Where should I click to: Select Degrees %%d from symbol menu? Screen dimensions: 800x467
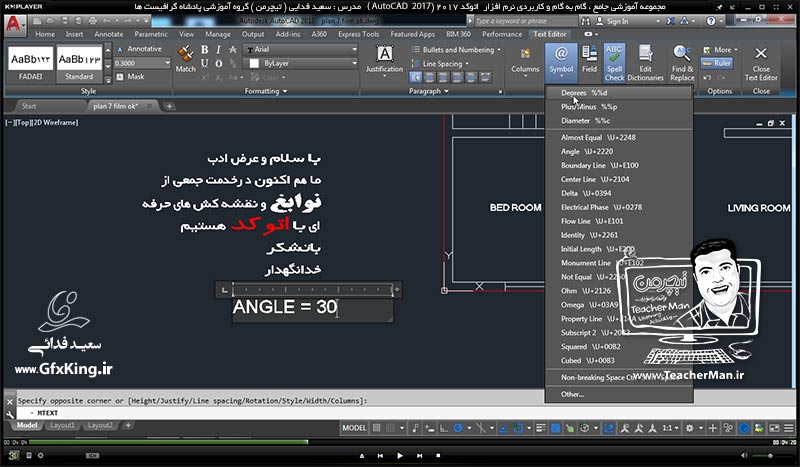(x=619, y=93)
